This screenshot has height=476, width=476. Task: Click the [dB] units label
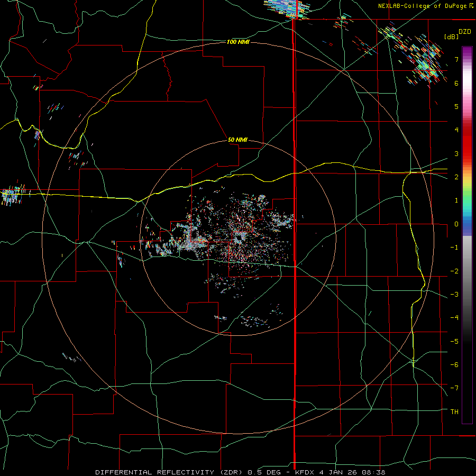point(451,36)
